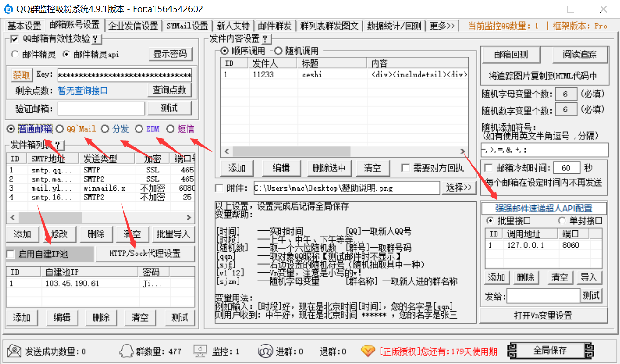Click the 查询点数 button
This screenshot has width=620, height=364.
click(169, 90)
